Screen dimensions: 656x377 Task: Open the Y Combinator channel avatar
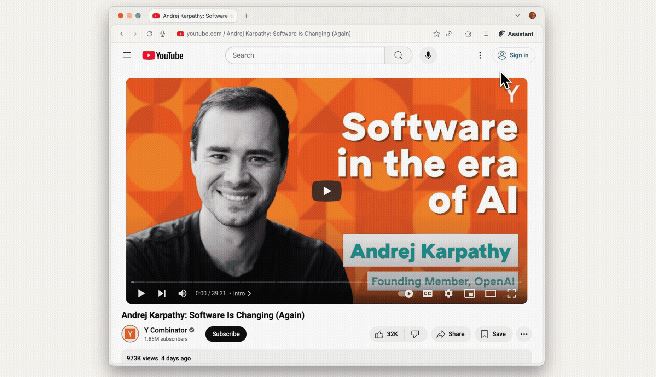(x=130, y=333)
